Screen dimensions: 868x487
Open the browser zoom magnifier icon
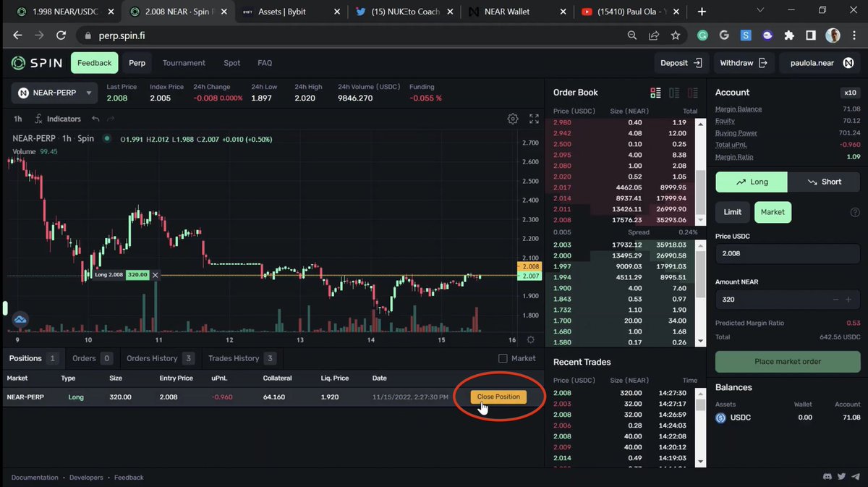(632, 35)
